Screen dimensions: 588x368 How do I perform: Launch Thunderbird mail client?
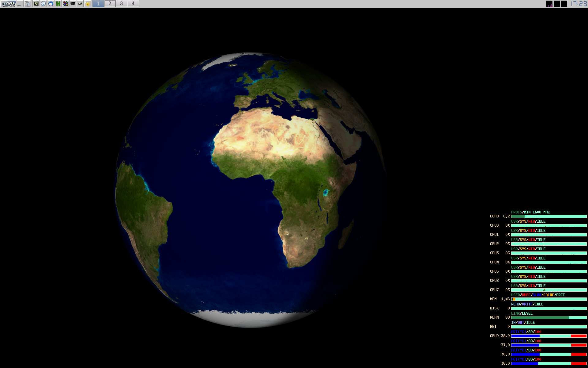[51, 4]
